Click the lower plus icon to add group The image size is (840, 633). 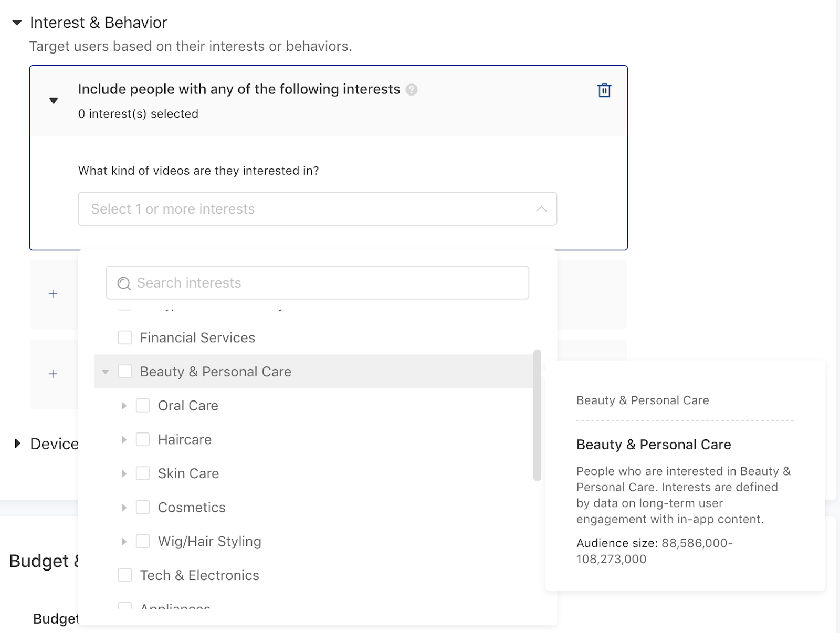53,374
